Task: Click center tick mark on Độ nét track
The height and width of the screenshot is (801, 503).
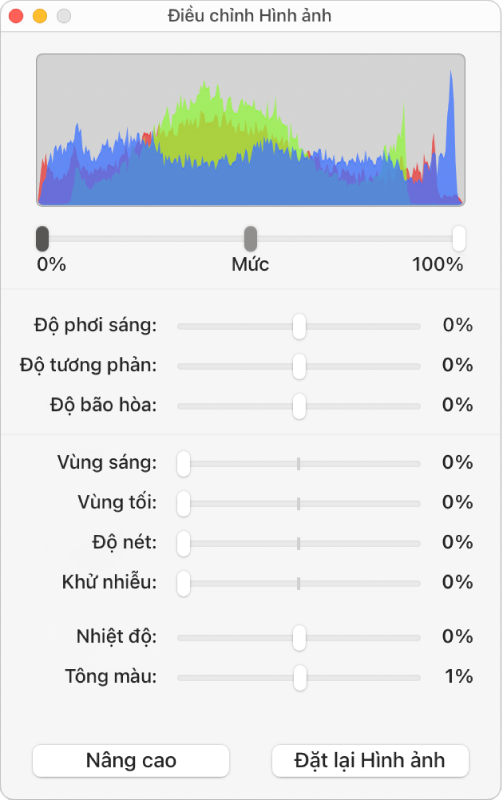Action: [x=299, y=543]
